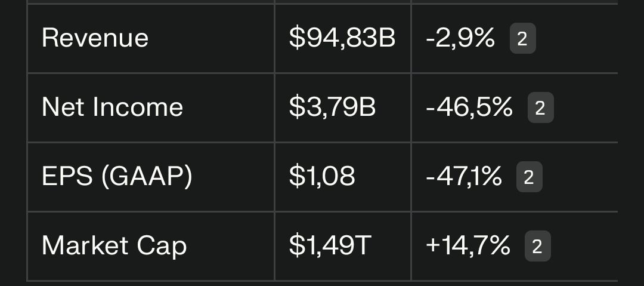Click empty background strip below the table
The image size is (644, 286).
click(x=322, y=284)
